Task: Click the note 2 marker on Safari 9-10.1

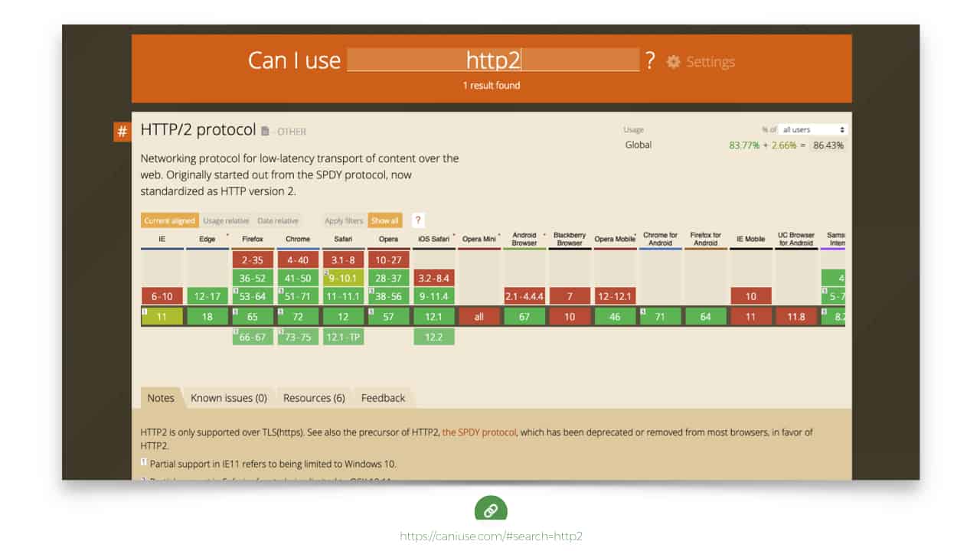Action: (x=326, y=273)
